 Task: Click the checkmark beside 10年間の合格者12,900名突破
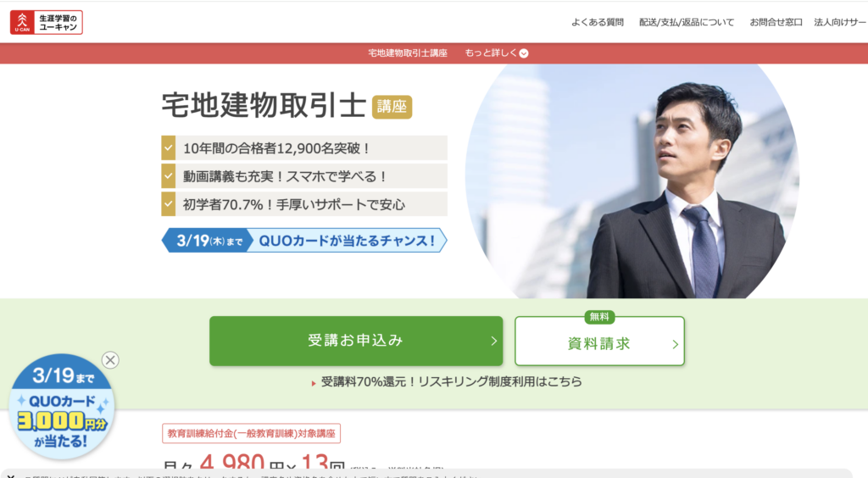click(x=169, y=148)
